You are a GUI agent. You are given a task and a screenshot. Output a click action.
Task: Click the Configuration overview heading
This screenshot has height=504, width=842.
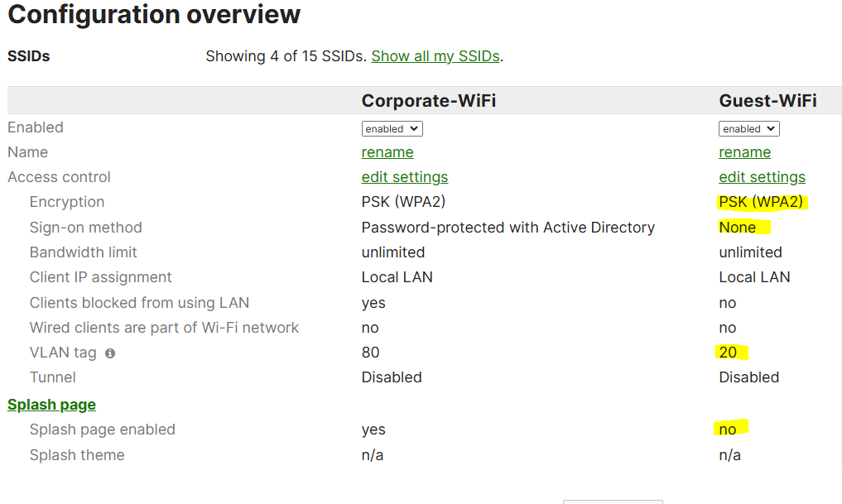(154, 14)
